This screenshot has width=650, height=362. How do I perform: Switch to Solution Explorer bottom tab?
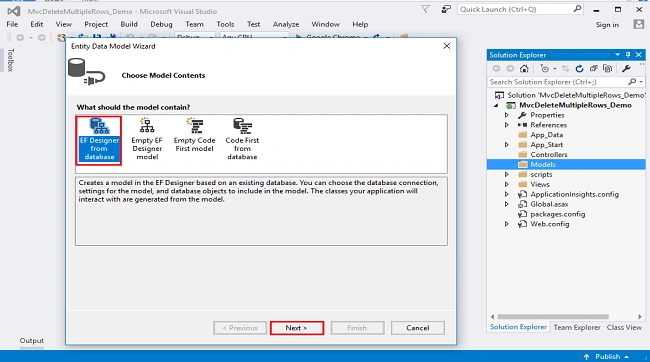tap(518, 327)
